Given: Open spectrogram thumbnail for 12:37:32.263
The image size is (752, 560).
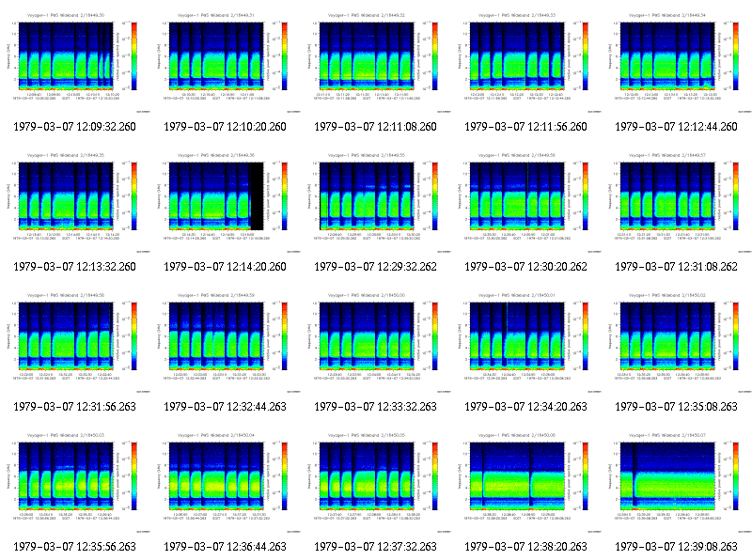Looking at the screenshot, I should (375, 482).
